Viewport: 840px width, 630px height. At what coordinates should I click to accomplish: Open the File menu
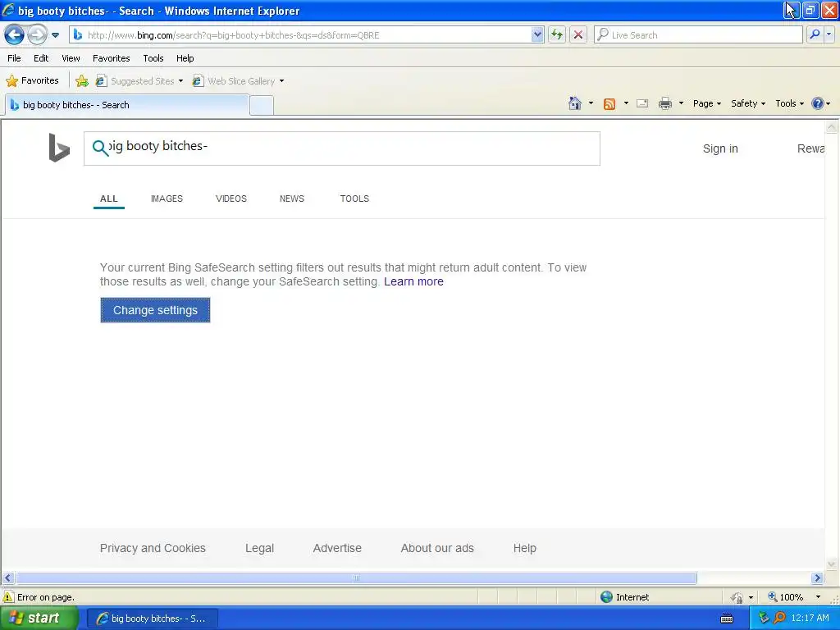pos(15,58)
